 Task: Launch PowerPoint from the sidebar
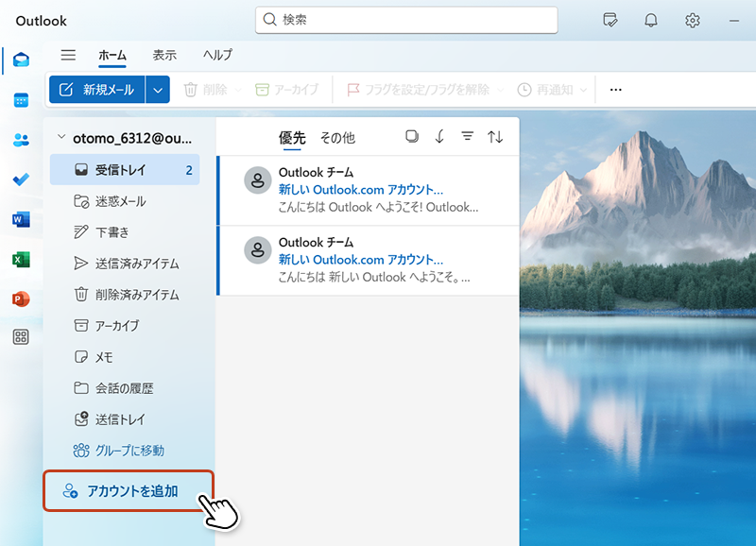[21, 299]
